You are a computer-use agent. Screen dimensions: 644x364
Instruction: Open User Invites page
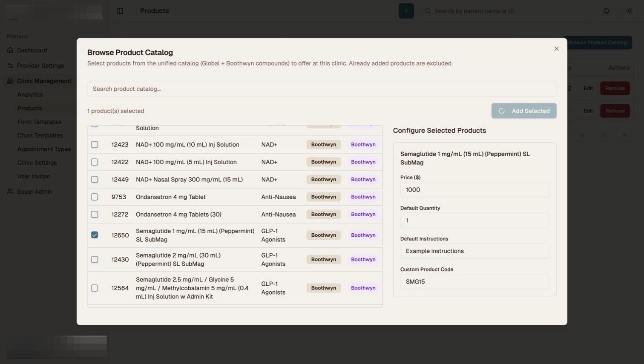[34, 176]
